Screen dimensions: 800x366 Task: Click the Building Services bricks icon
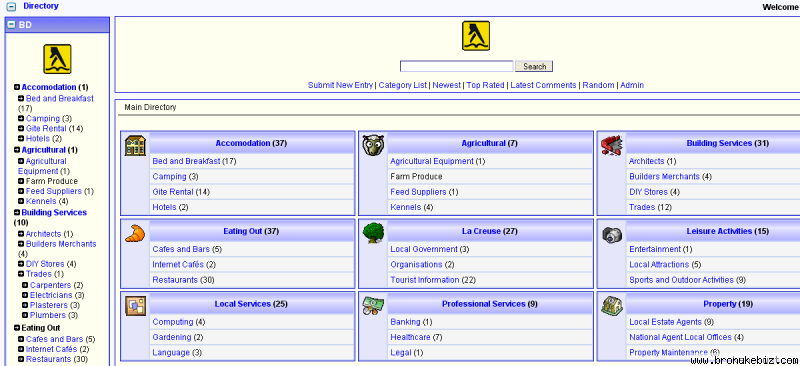[x=611, y=145]
